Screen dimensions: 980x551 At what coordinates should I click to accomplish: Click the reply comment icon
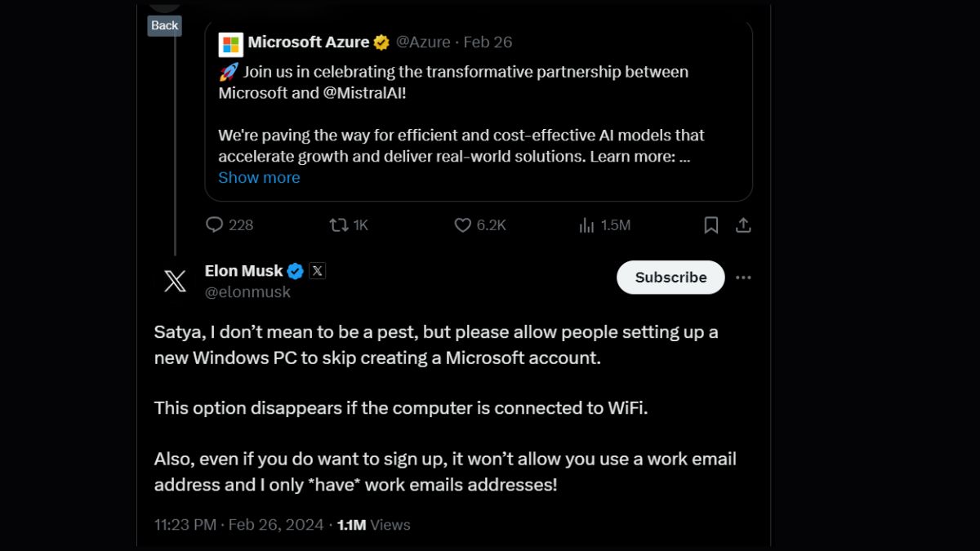click(x=215, y=224)
